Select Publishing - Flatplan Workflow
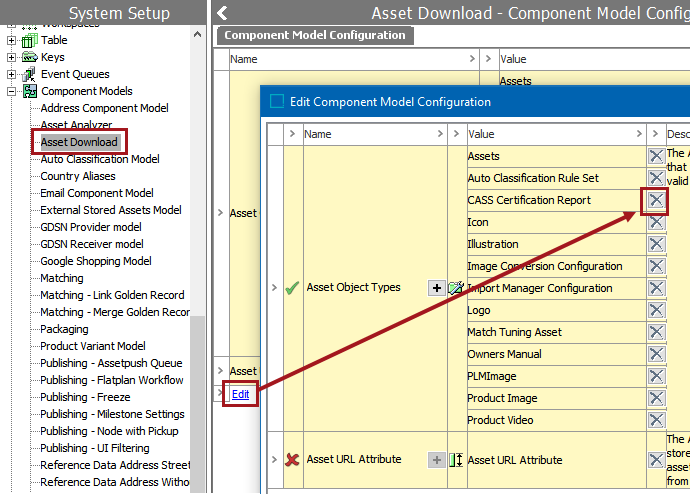 (112, 380)
